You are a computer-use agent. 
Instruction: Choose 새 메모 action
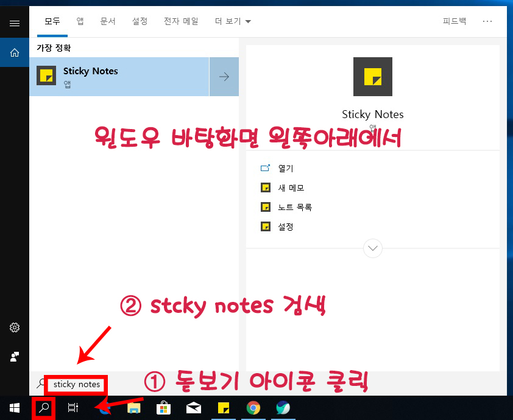pyautogui.click(x=291, y=188)
